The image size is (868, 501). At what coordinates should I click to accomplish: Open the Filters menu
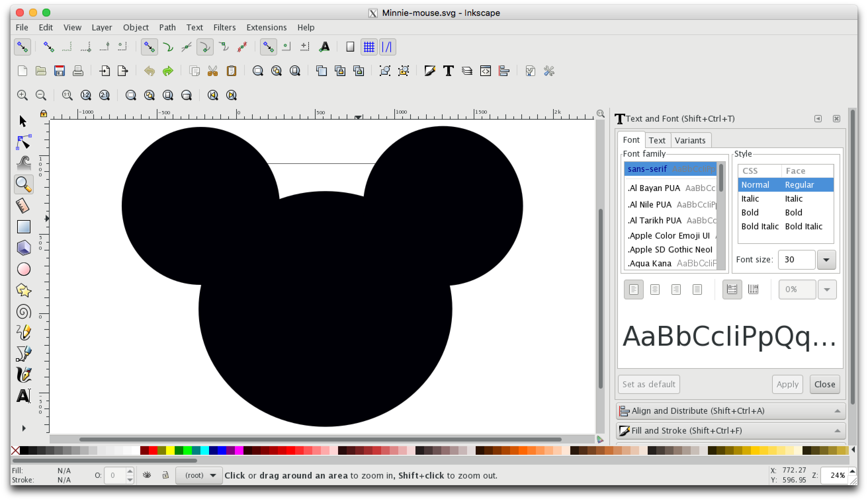[224, 27]
